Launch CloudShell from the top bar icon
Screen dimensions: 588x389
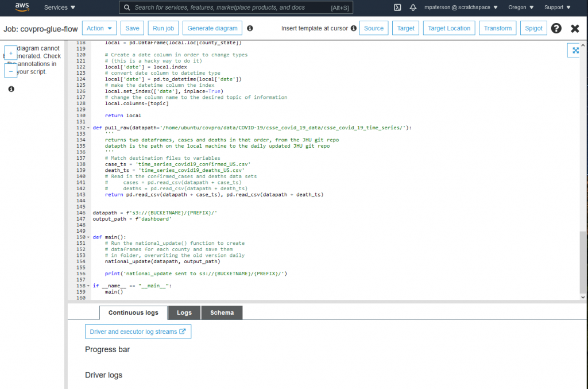[397, 7]
